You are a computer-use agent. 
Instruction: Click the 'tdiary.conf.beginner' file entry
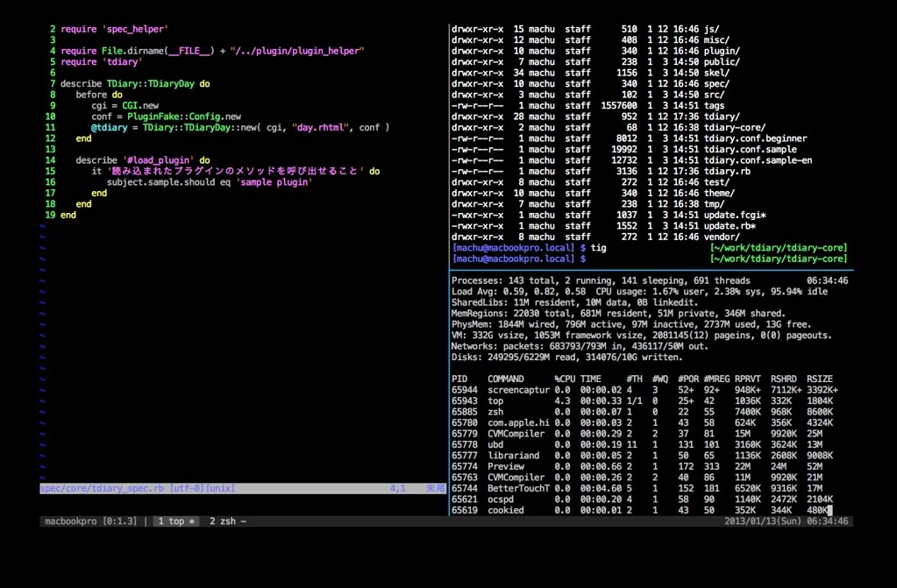point(756,138)
